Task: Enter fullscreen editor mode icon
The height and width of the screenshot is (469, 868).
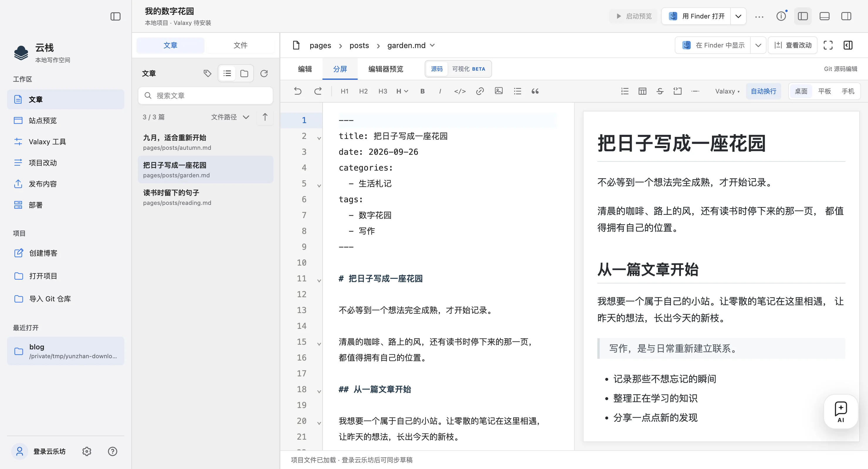Action: point(828,45)
